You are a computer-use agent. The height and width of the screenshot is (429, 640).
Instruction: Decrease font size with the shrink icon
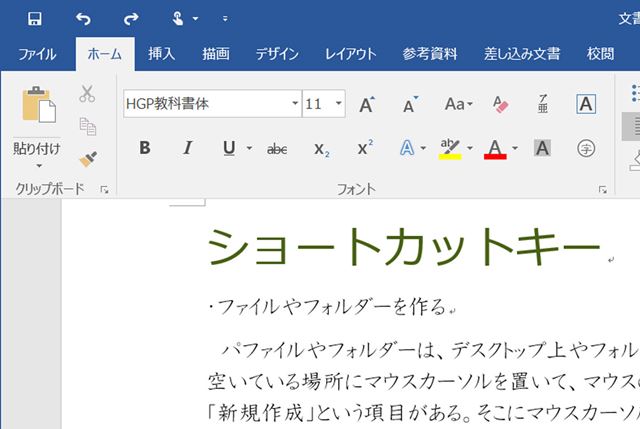tap(410, 105)
